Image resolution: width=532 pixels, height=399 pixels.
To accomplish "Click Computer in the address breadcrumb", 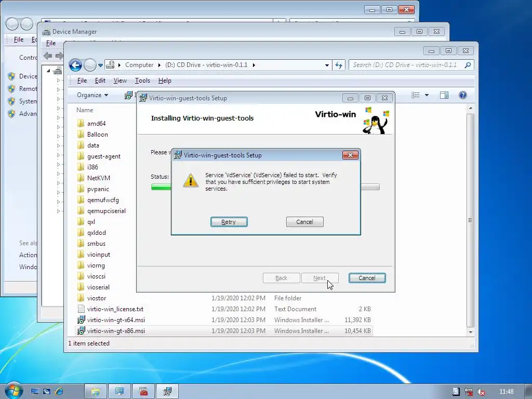I will 139,65.
